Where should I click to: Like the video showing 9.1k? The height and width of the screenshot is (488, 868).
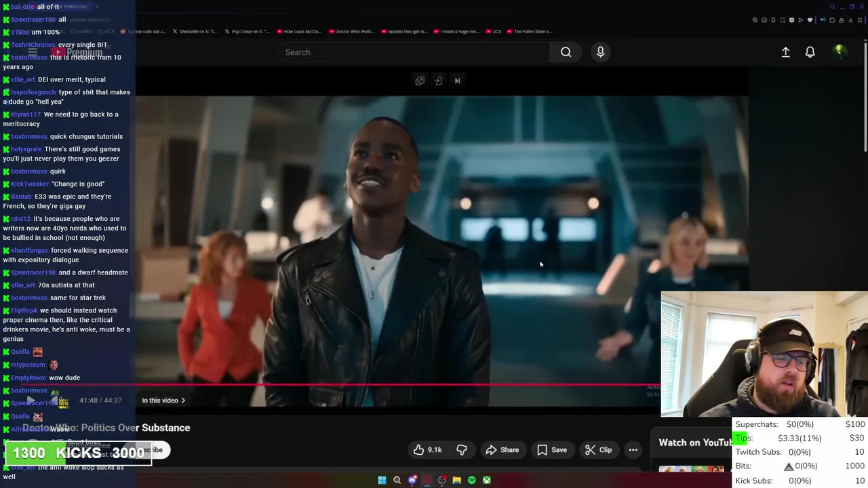point(428,450)
